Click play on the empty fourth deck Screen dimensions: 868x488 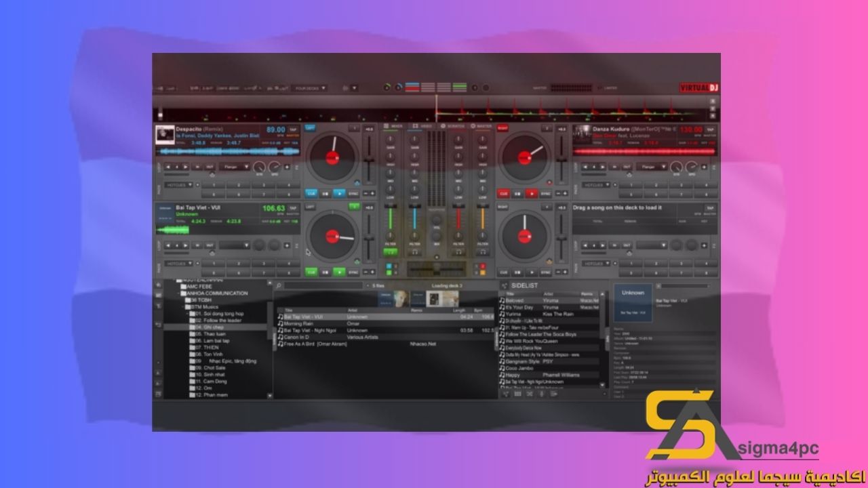coord(532,272)
